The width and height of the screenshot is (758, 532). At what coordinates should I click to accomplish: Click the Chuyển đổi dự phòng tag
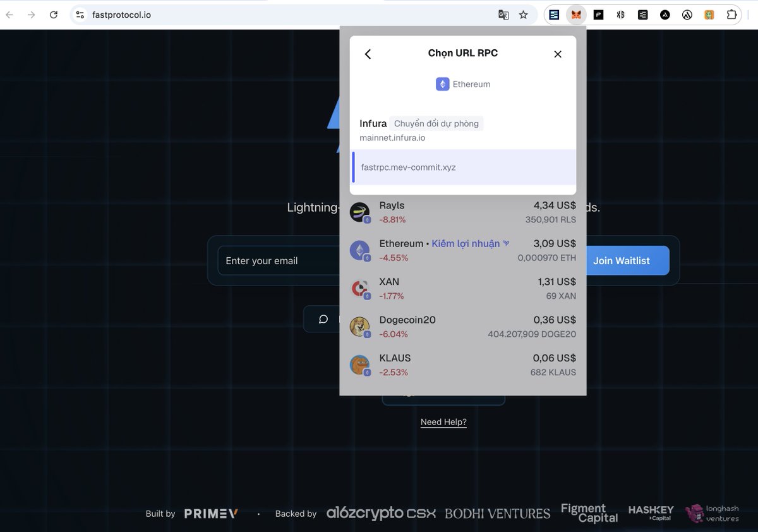pyautogui.click(x=436, y=124)
